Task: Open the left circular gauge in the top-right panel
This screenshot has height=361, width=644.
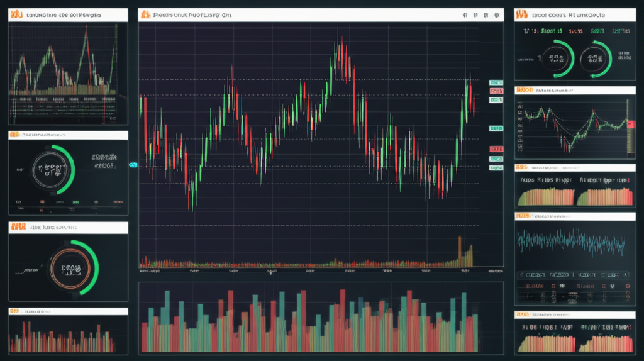Action: (x=555, y=58)
